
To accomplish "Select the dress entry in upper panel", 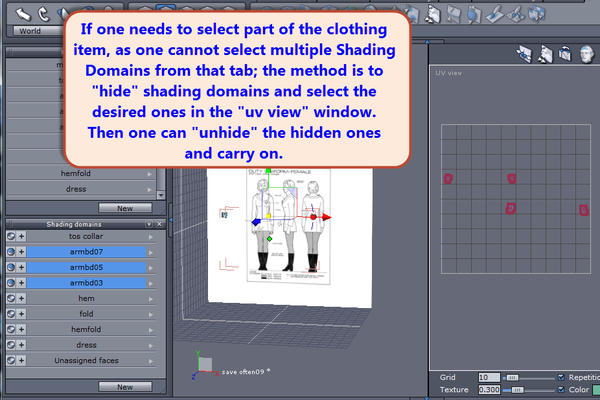I will point(76,189).
